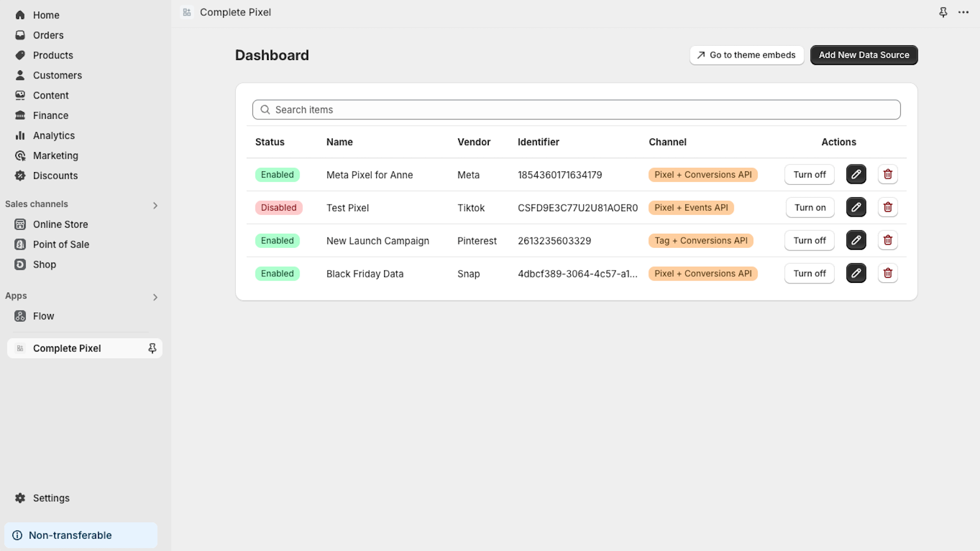The image size is (980, 551).
Task: Turn on the Test Pixel
Action: point(810,207)
